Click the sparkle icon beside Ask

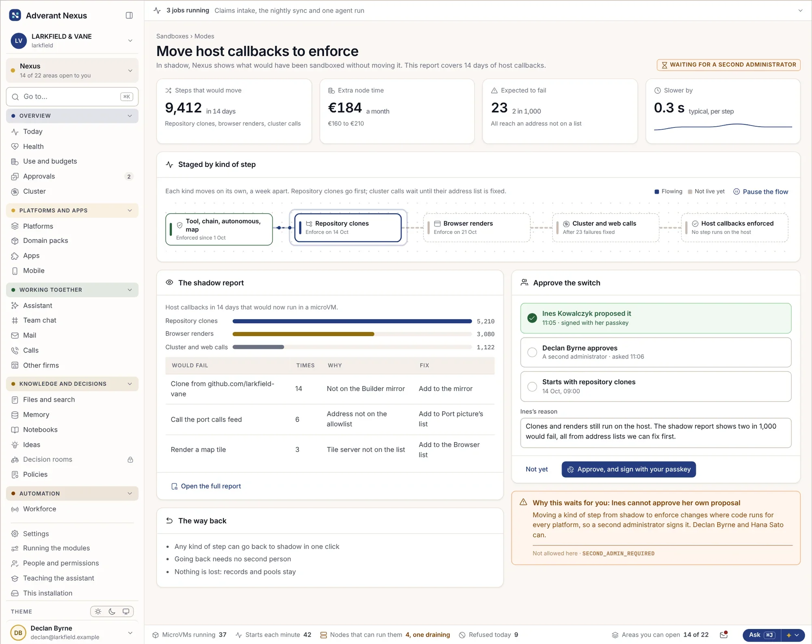point(789,635)
